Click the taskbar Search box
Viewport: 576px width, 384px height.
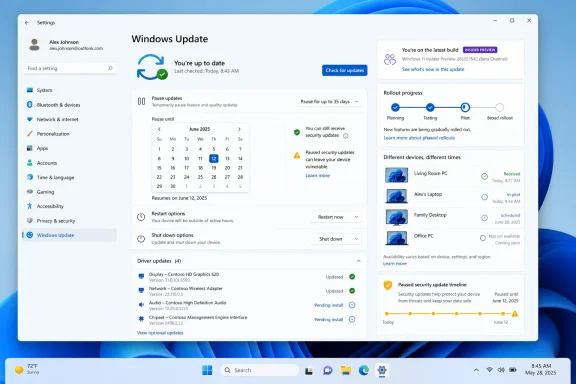pos(259,370)
